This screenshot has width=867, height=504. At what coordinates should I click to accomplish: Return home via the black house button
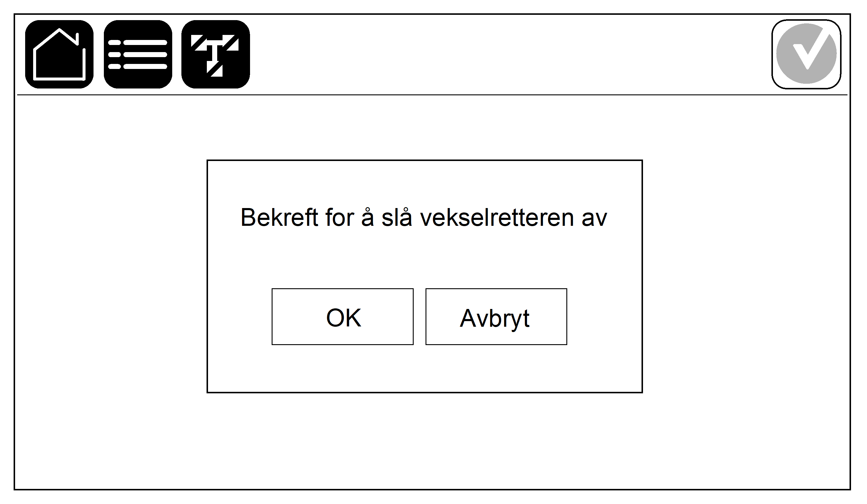(x=59, y=54)
